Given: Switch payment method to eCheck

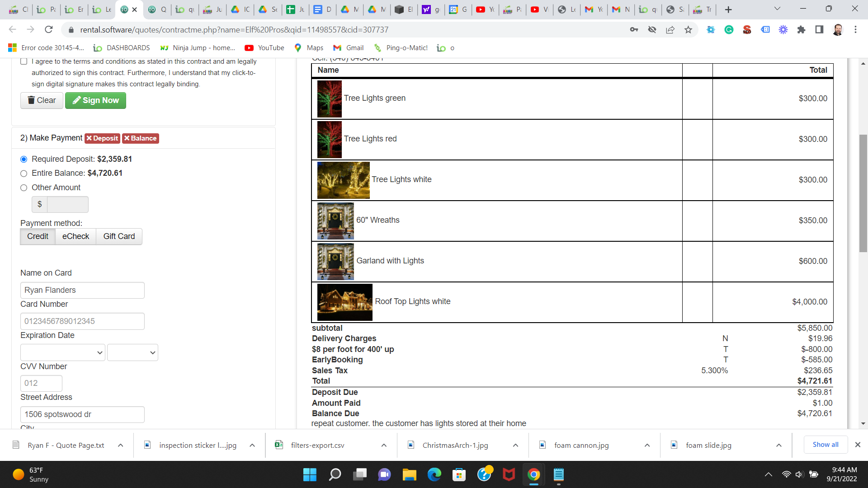Looking at the screenshot, I should coord(75,236).
